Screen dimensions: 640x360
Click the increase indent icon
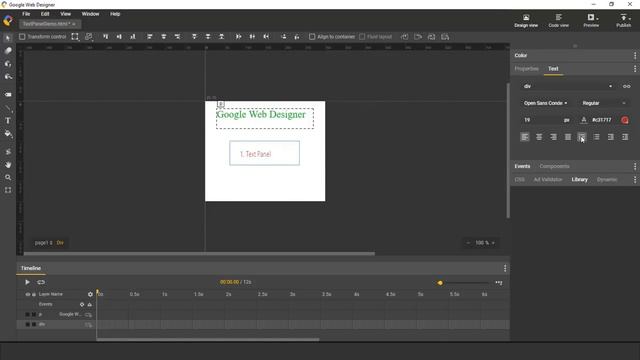pos(625,137)
